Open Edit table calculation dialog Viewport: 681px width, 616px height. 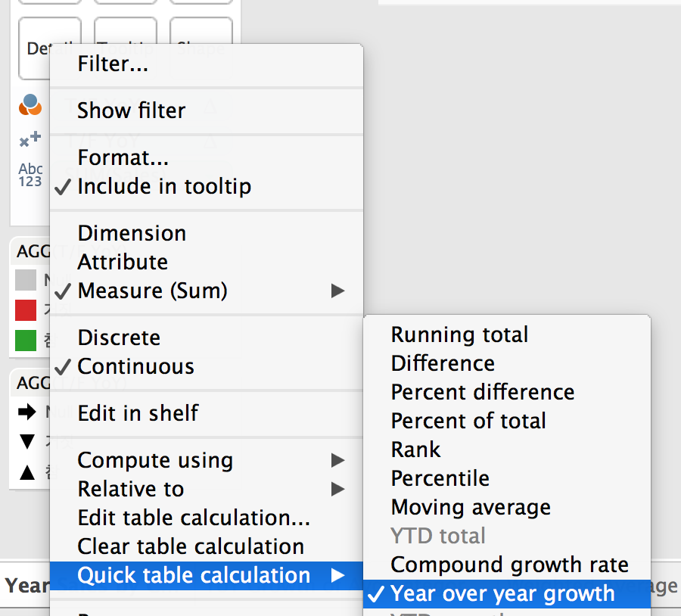(194, 518)
